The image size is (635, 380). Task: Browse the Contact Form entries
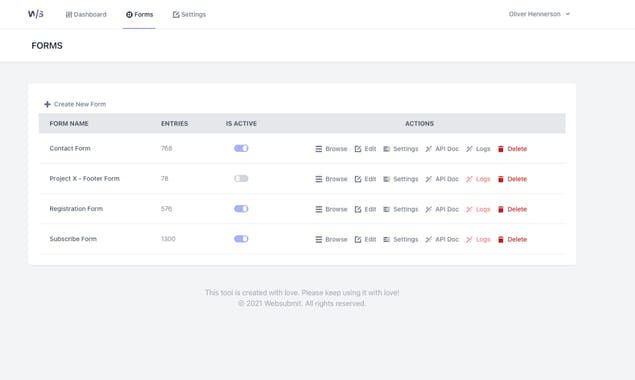[331, 149]
